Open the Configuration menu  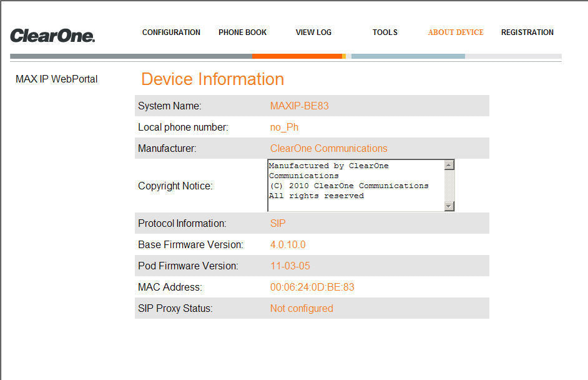point(171,32)
